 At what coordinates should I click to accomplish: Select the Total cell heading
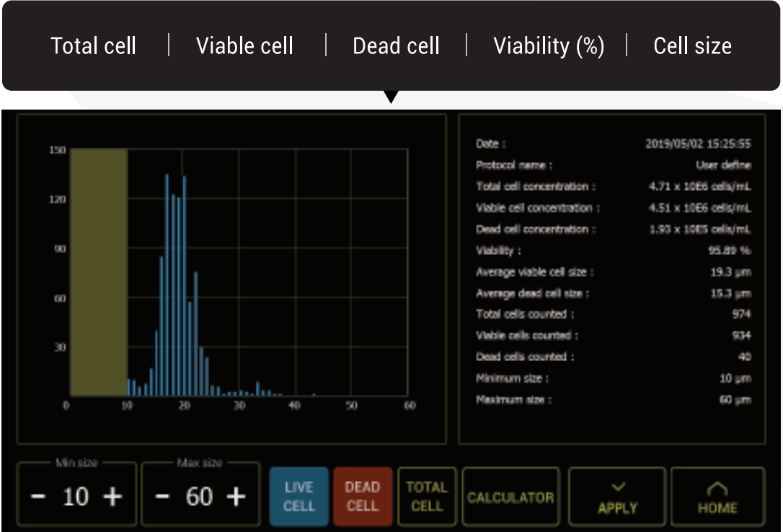[94, 46]
